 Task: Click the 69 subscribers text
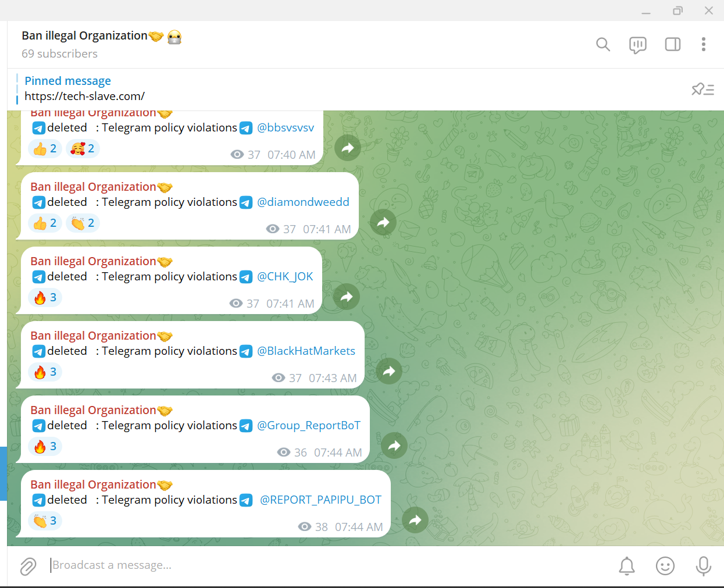[x=59, y=54]
